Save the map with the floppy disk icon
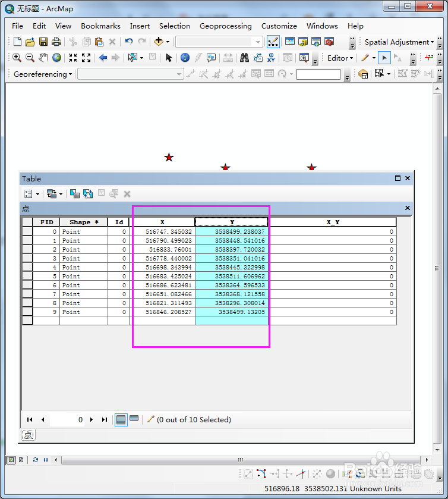This screenshot has width=448, height=499. [x=43, y=42]
